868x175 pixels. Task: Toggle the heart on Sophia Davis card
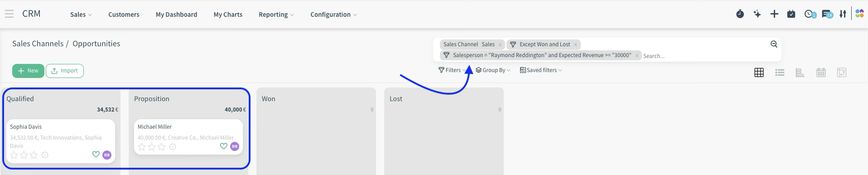pos(96,155)
